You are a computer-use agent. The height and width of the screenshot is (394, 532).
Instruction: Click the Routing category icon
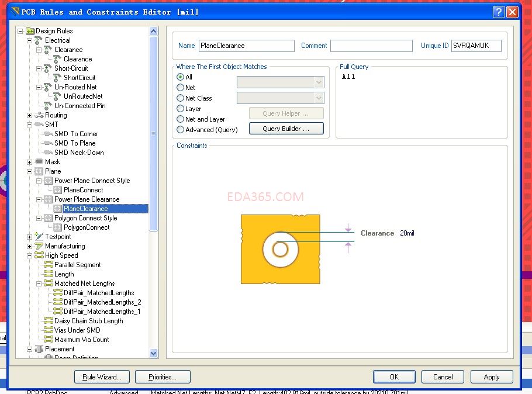tap(39, 115)
